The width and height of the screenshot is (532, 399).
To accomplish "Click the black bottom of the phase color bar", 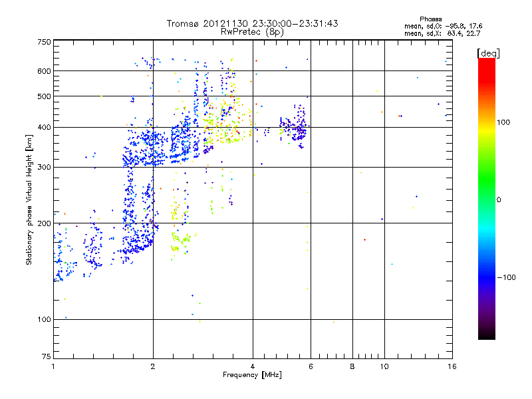I will 487,334.
